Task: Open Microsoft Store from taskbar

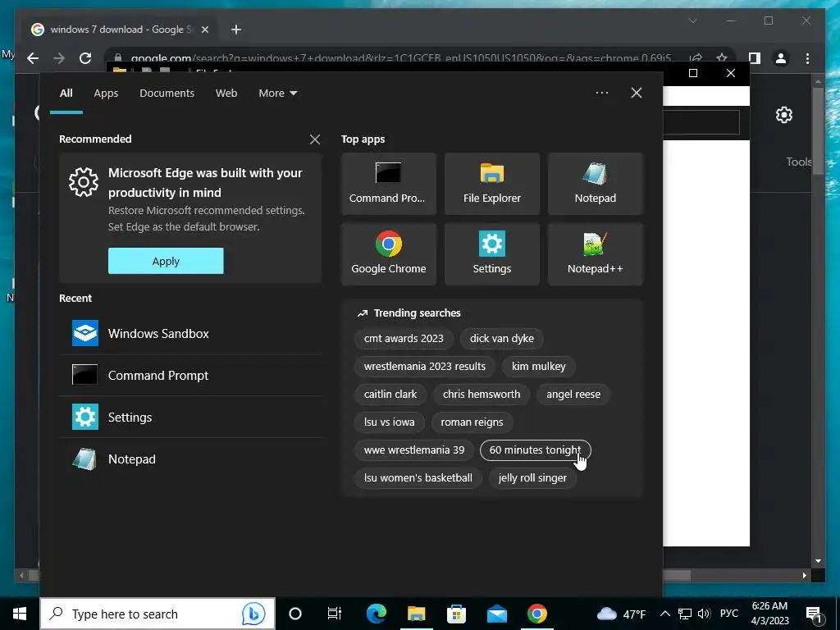Action: point(456,614)
